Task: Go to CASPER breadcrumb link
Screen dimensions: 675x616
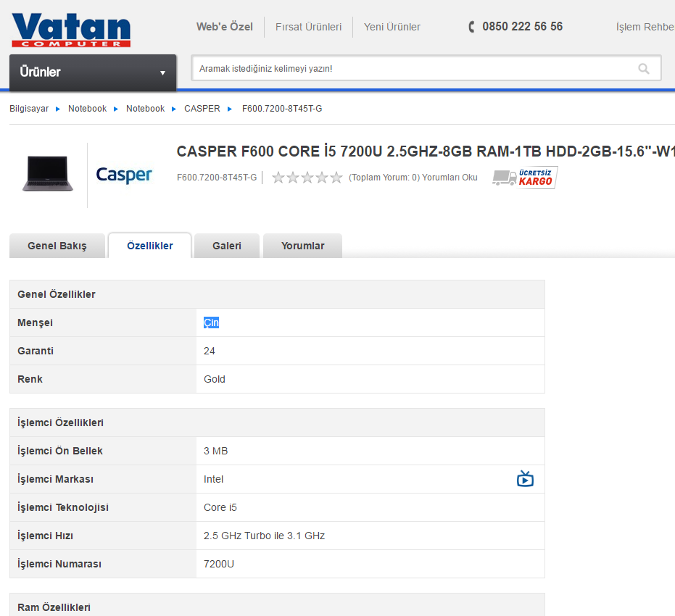Action: click(202, 109)
